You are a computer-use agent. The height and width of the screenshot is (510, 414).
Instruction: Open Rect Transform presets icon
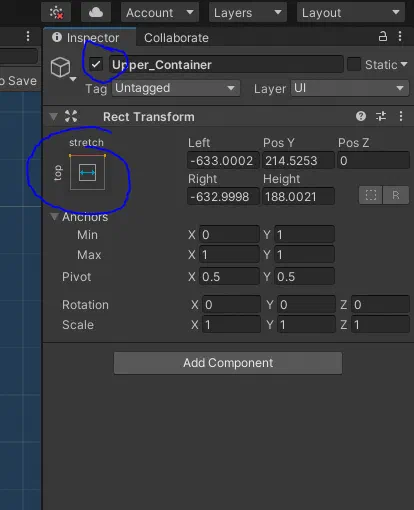tap(381, 116)
